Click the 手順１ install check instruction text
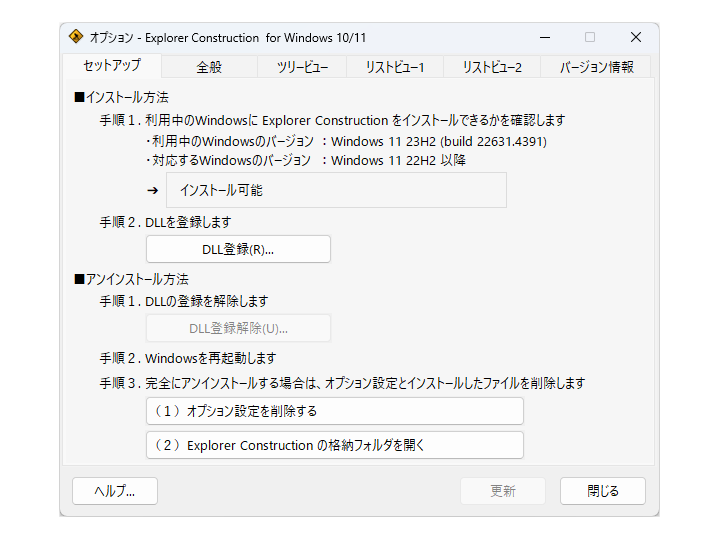Image resolution: width=720 pixels, height=540 pixels. [332, 120]
